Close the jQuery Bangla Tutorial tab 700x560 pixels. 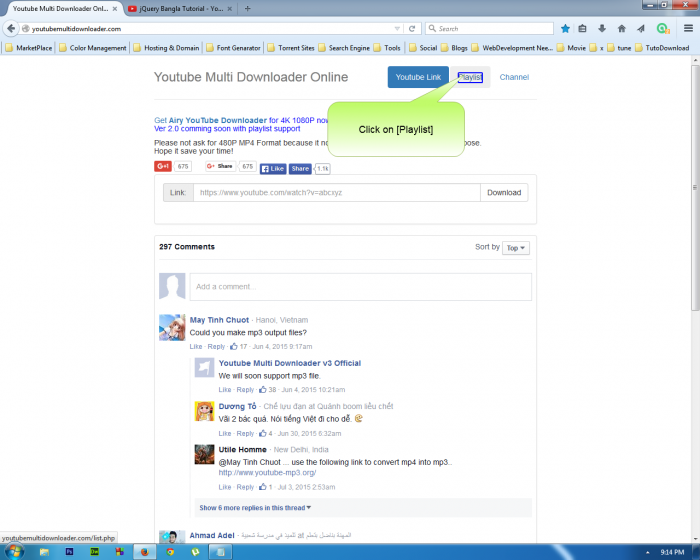229,8
